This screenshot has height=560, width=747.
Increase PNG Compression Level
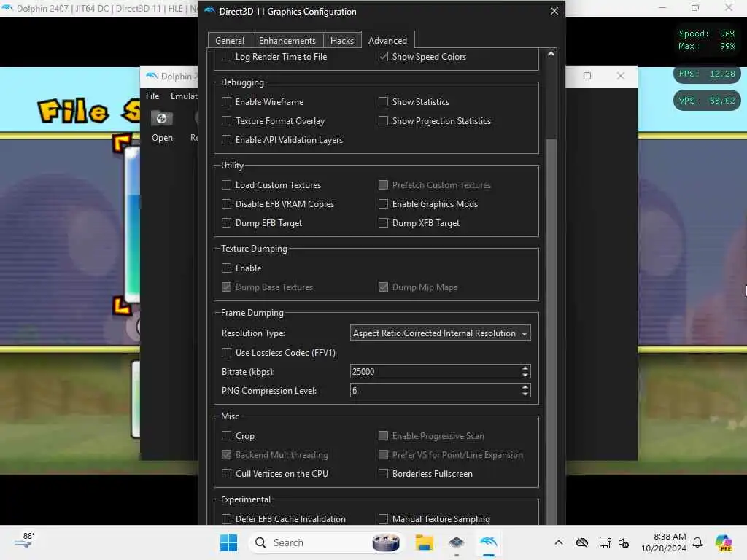pyautogui.click(x=525, y=387)
